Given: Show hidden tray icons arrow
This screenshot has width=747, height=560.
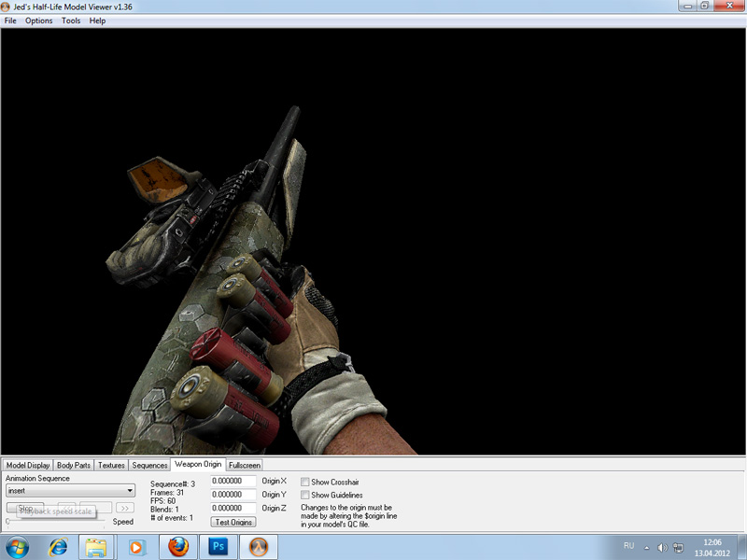Looking at the screenshot, I should coord(646,546).
